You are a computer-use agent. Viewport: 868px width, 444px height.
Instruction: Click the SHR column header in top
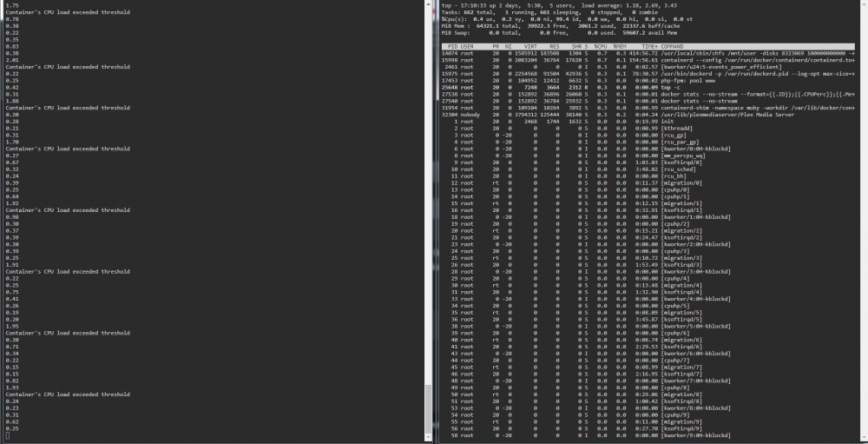pos(576,47)
